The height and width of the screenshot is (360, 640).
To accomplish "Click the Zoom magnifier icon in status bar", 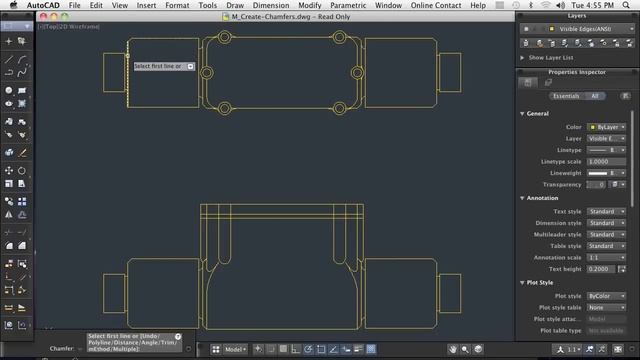I will [465, 349].
